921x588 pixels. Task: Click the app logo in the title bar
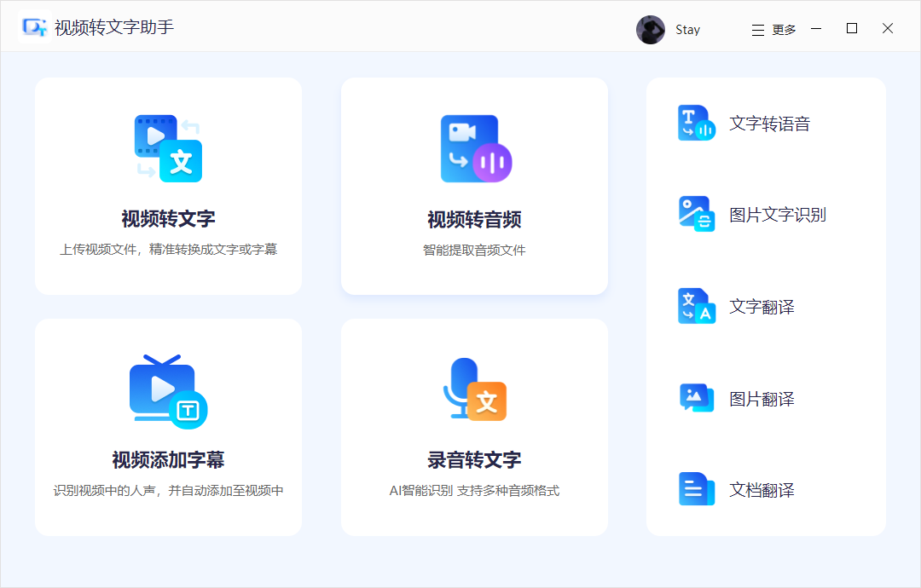33,26
